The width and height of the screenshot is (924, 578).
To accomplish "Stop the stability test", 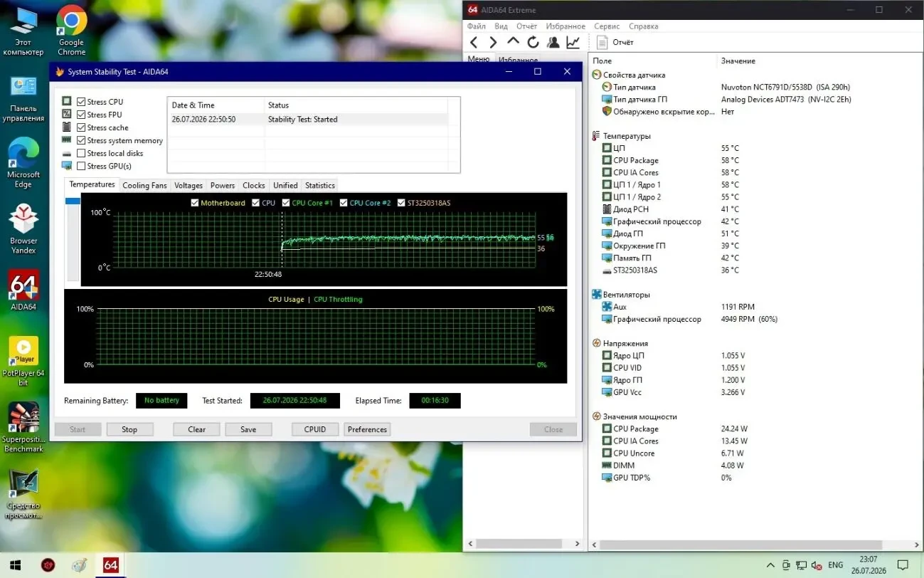I will pyautogui.click(x=129, y=429).
